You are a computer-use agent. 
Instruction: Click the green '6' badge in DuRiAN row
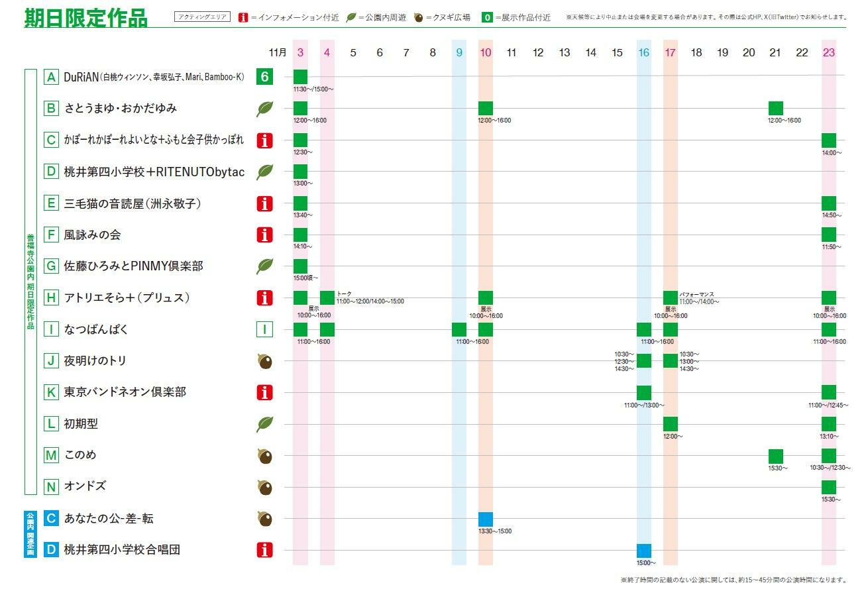tap(264, 77)
